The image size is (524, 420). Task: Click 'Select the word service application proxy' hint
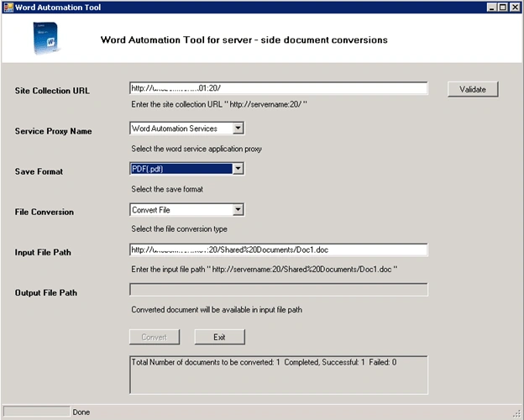pyautogui.click(x=196, y=149)
